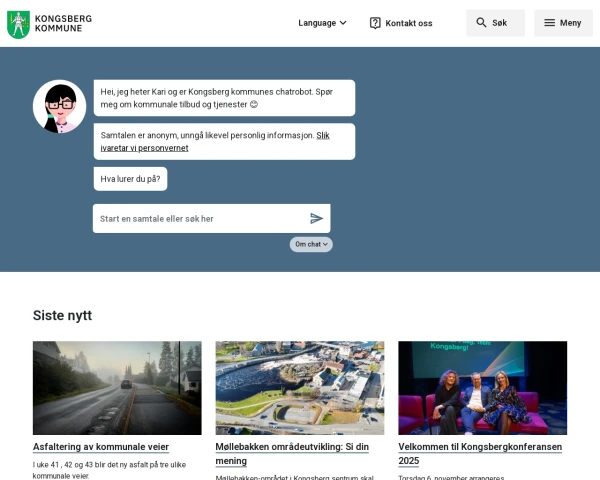Expand the Om chat dropdown
The height and width of the screenshot is (480, 600).
pos(311,244)
